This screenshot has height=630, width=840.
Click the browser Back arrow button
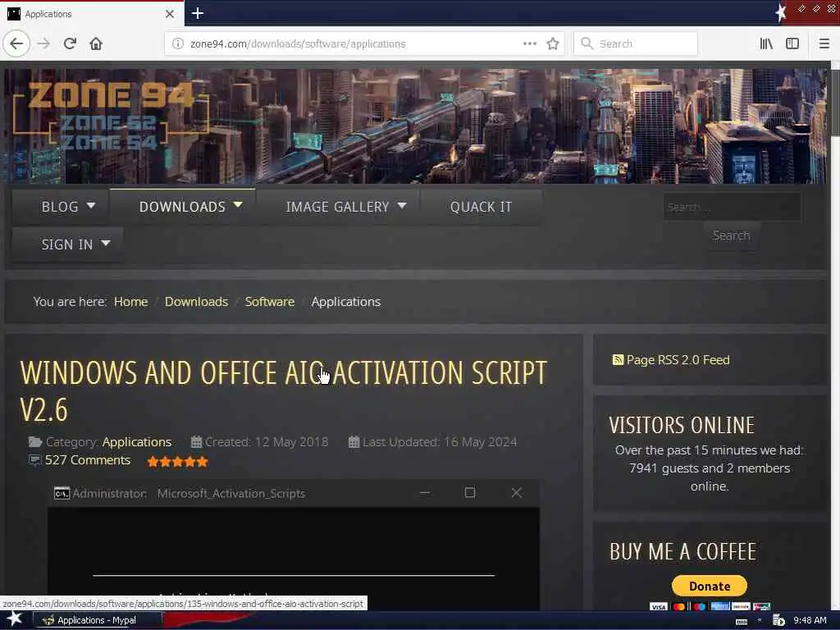16,43
